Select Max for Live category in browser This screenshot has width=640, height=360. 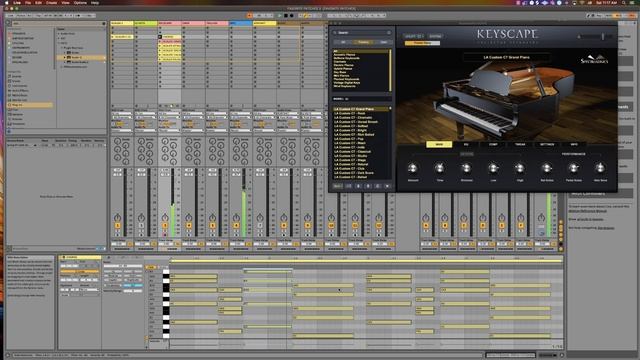point(20,100)
